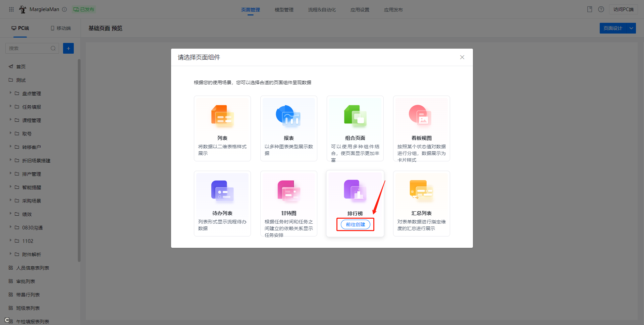Select the 组合页面 component icon
The width and height of the screenshot is (644, 325).
[x=355, y=116]
